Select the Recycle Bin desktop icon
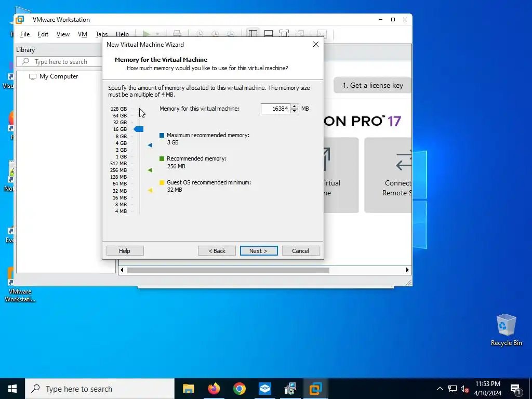The width and height of the screenshot is (532, 399). coord(506,329)
